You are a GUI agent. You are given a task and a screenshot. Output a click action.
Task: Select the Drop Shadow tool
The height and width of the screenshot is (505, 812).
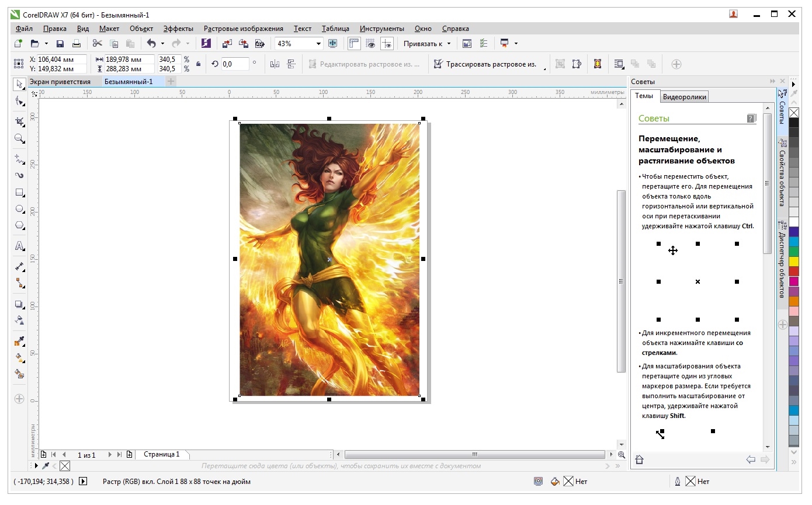click(19, 304)
